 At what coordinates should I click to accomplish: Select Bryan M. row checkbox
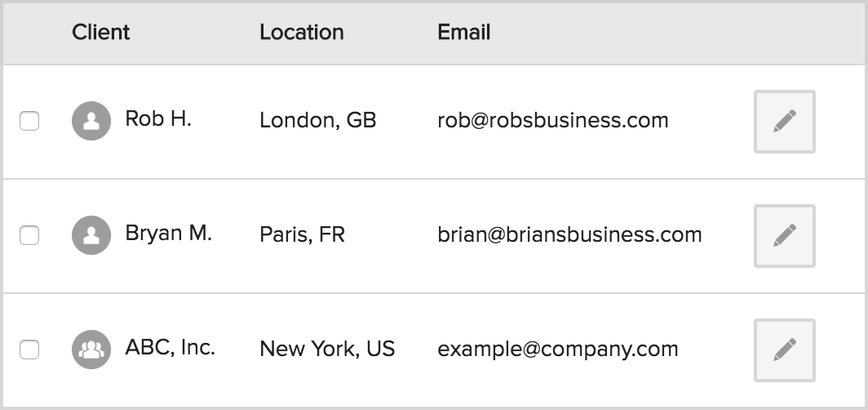click(29, 235)
